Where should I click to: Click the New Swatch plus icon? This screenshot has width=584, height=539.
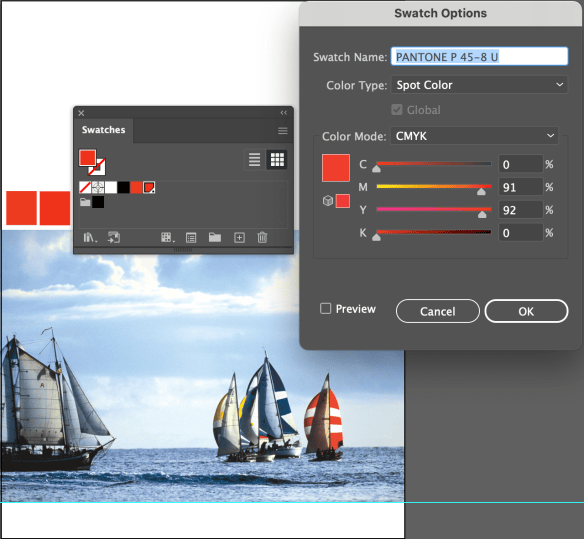pyautogui.click(x=239, y=238)
